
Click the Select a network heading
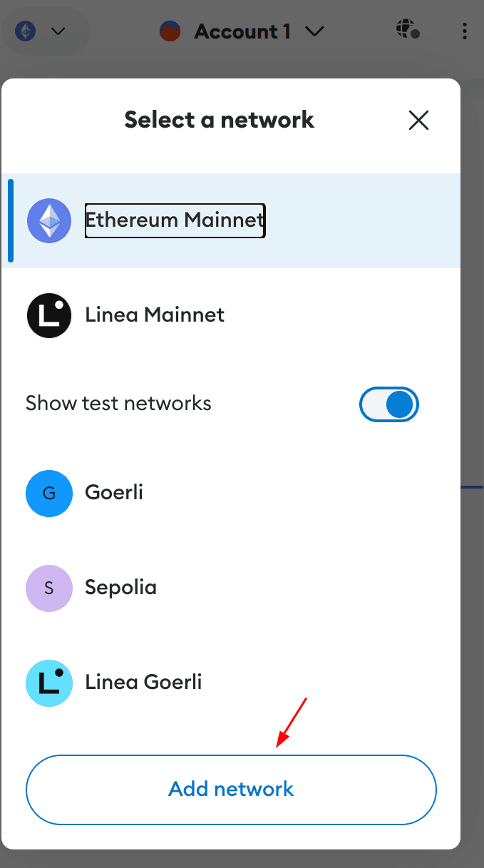pyautogui.click(x=219, y=120)
